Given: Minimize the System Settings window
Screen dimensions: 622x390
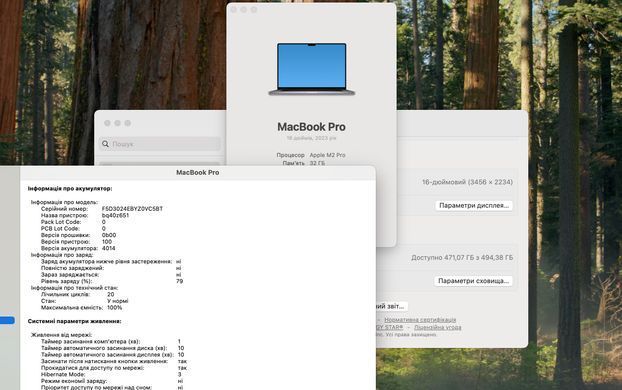Looking at the screenshot, I should (x=117, y=123).
